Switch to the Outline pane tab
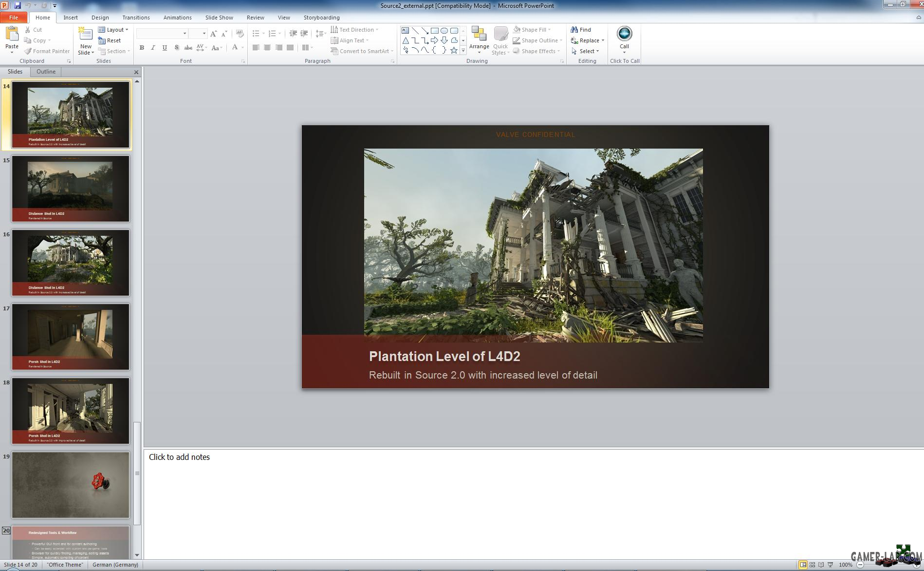924x571 pixels. pyautogui.click(x=46, y=72)
